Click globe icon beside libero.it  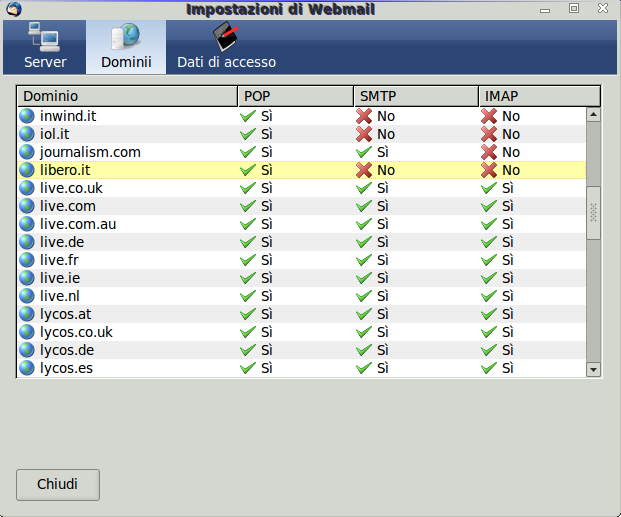pyautogui.click(x=27, y=170)
